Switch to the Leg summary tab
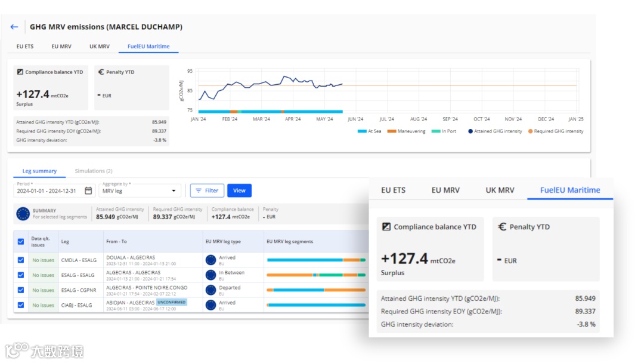This screenshot has height=363, width=644. [39, 171]
